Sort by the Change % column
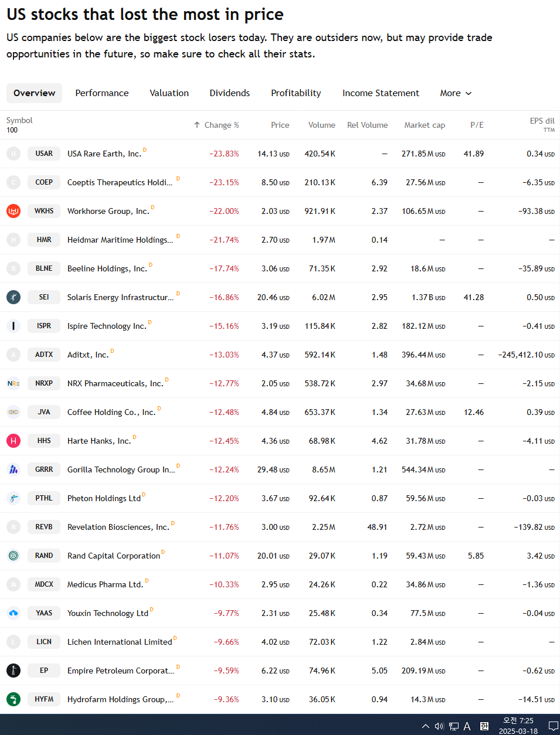 pos(216,125)
